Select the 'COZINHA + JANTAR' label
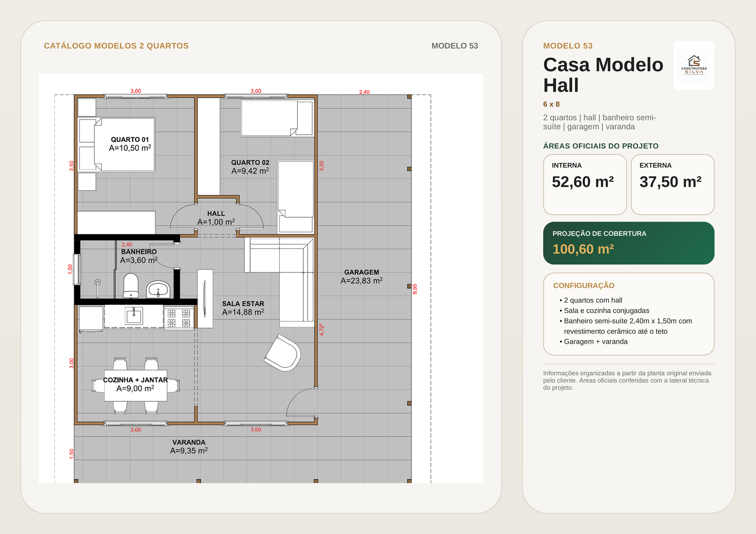This screenshot has width=756, height=534. 136,380
